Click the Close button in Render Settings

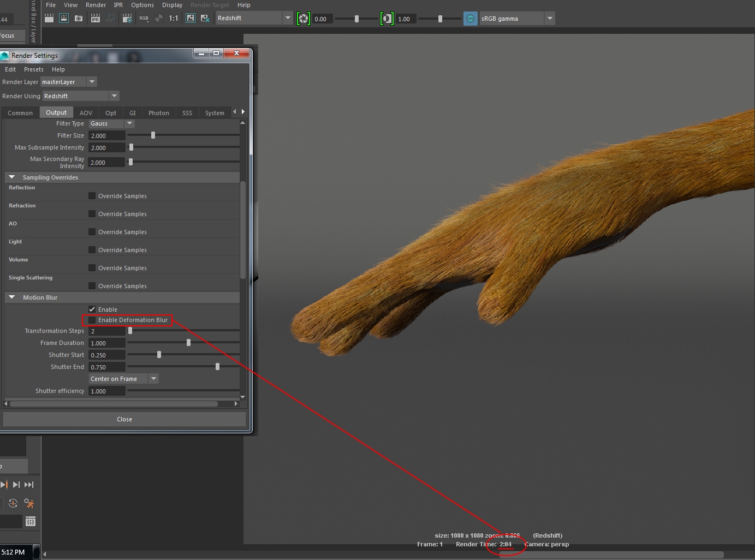tap(124, 419)
